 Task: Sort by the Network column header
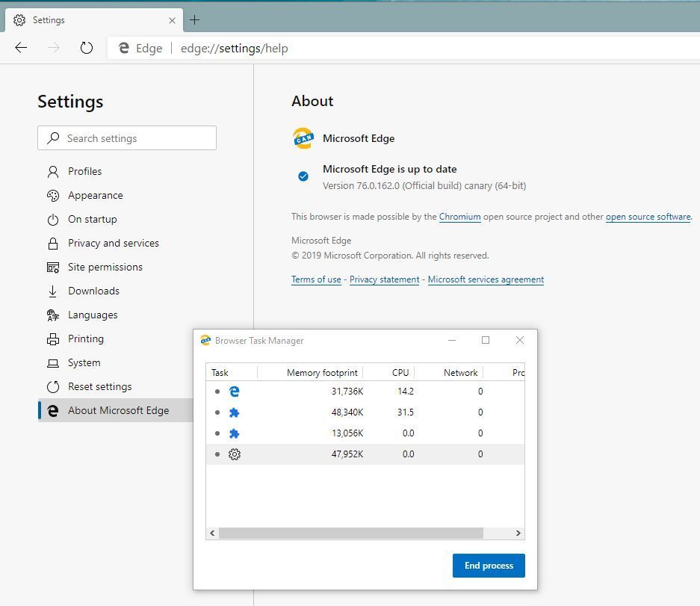click(450, 372)
